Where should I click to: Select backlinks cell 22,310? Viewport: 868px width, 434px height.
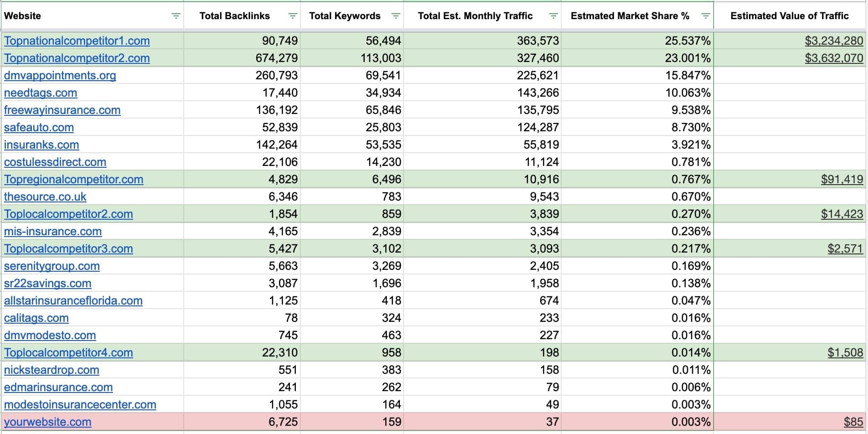[242, 353]
